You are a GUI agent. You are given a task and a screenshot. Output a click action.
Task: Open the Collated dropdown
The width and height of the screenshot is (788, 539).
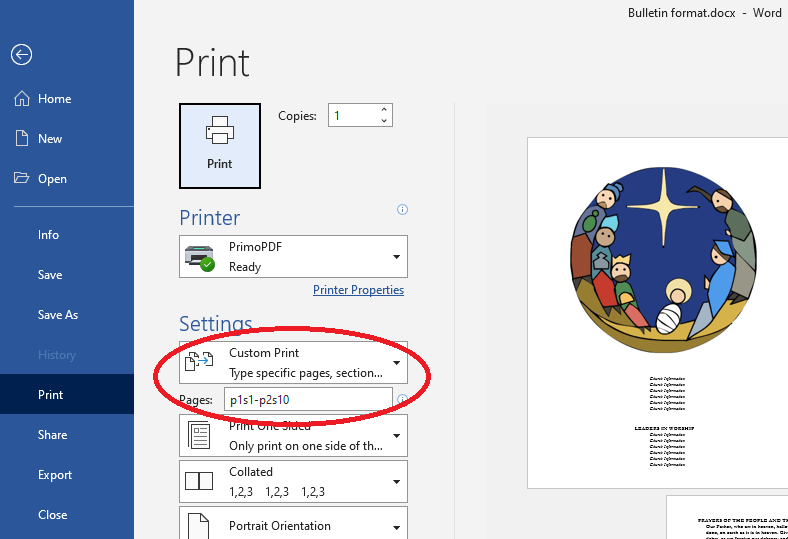click(293, 482)
